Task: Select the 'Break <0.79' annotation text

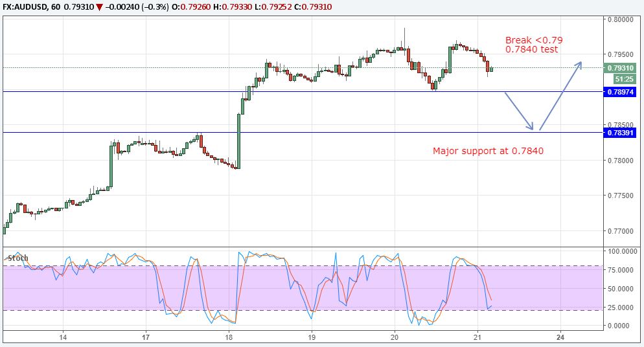Action: coord(534,40)
